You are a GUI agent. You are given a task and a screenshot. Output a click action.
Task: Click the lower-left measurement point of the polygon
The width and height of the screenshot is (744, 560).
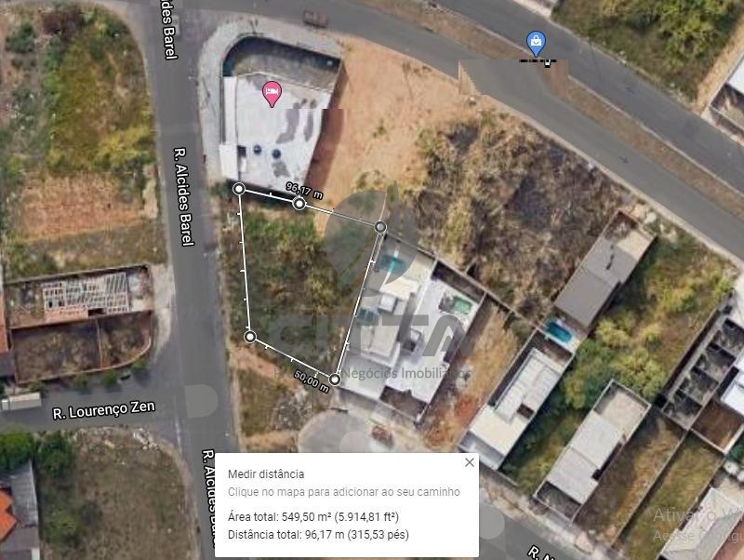[250, 337]
